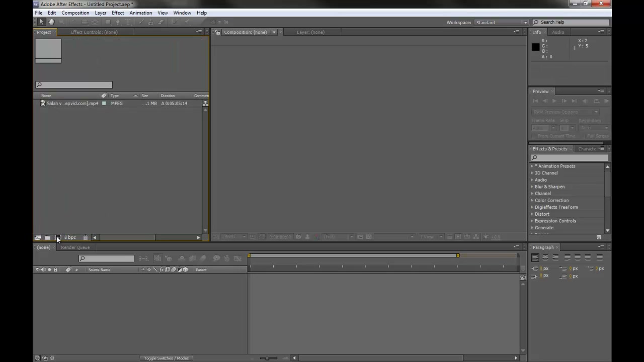Click work area end marker in timeline

point(458,256)
